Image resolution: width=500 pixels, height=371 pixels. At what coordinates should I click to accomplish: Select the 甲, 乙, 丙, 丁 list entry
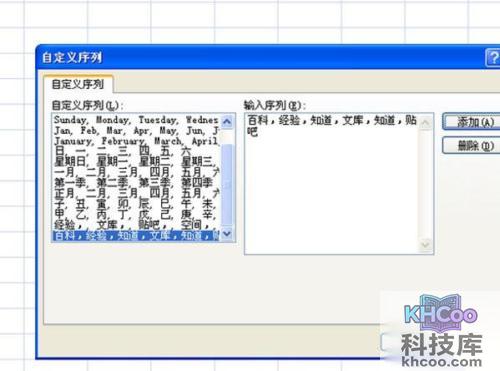tap(137, 214)
